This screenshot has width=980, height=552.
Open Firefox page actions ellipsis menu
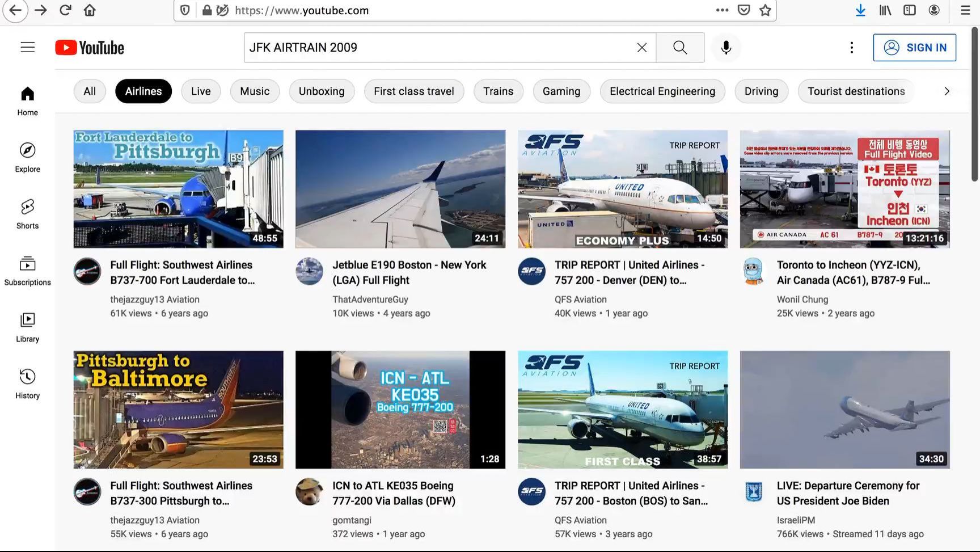[722, 10]
